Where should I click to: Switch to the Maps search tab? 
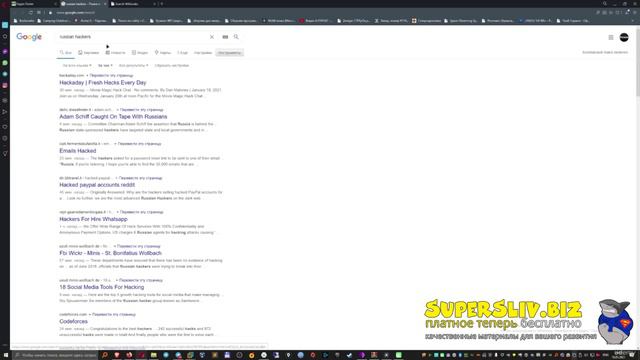coord(162,53)
